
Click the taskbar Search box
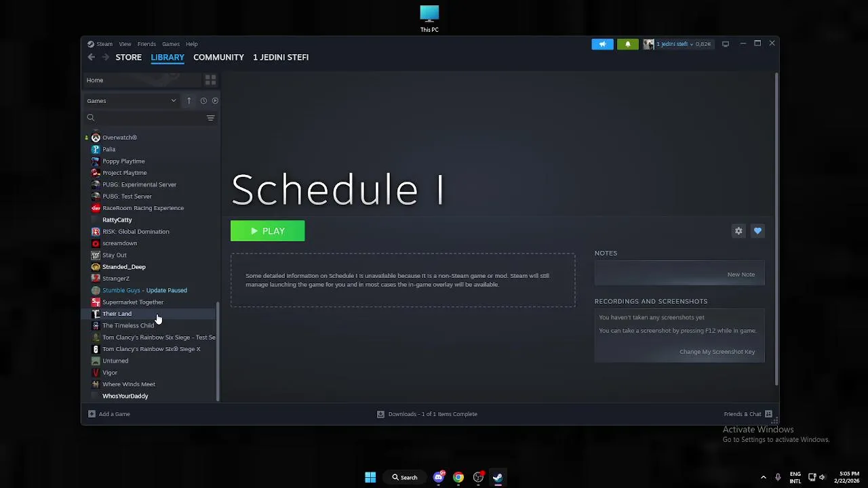(405, 477)
